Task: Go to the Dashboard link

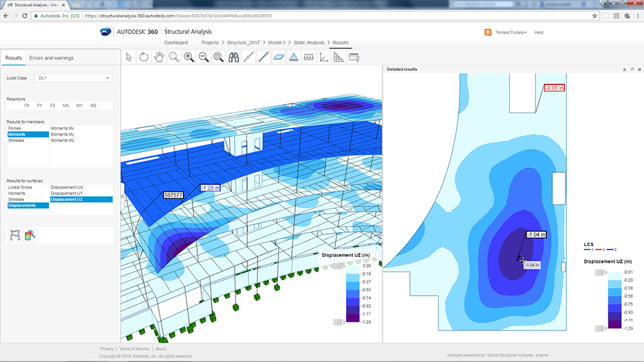Action: (176, 43)
